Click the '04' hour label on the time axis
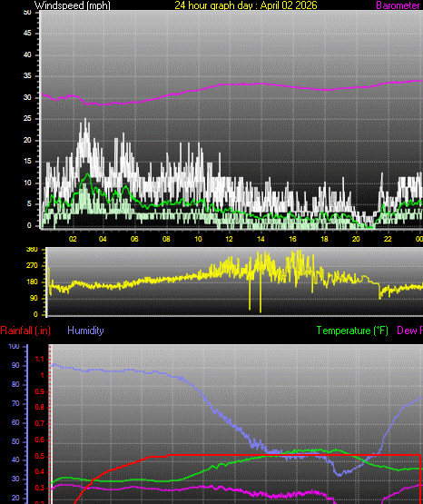 (103, 239)
